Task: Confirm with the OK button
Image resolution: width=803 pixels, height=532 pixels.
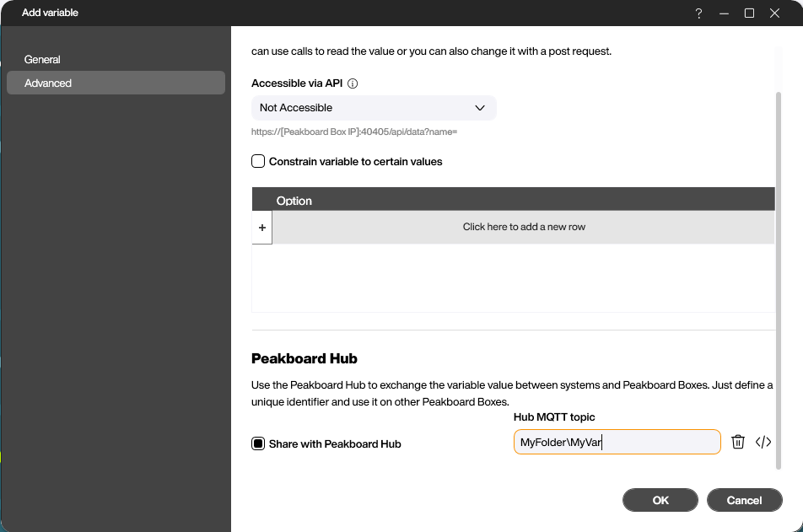Action: coord(660,500)
